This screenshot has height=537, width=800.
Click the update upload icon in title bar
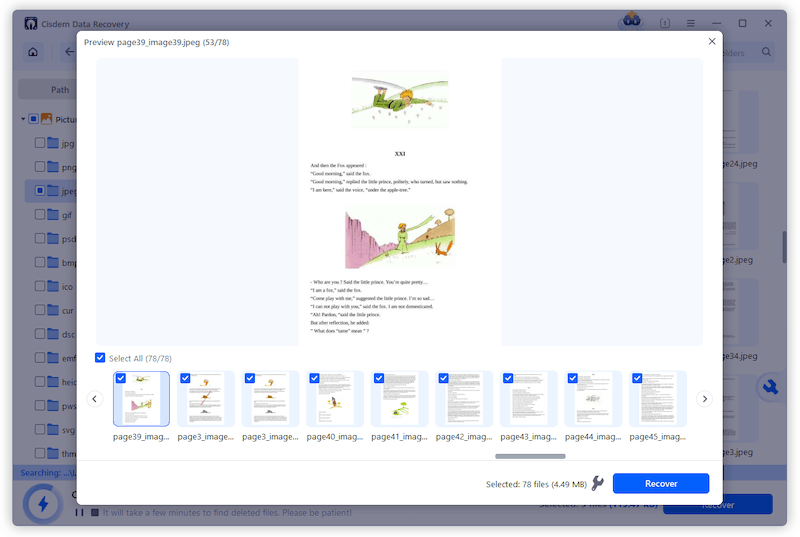tap(665, 23)
